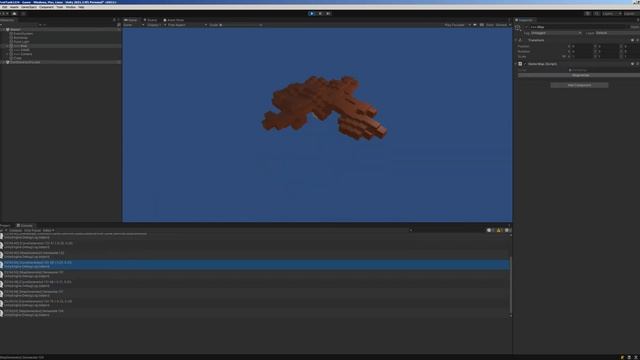640x360 pixels.
Task: Collapse the DontDestroyOnLoad scene arrow
Action: point(3,62)
